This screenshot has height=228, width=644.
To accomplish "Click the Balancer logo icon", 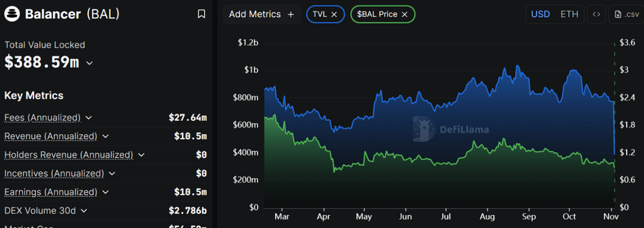I will click(12, 14).
